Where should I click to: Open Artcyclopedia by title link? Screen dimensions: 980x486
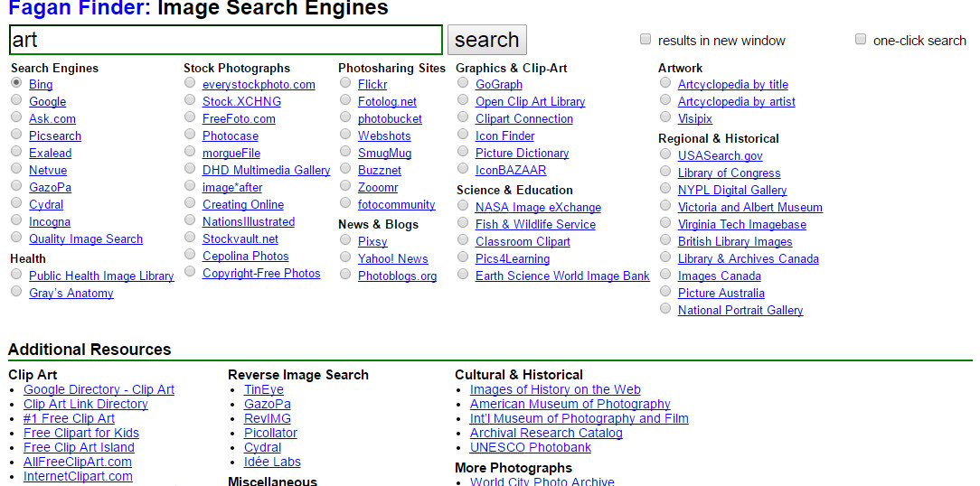(x=733, y=84)
